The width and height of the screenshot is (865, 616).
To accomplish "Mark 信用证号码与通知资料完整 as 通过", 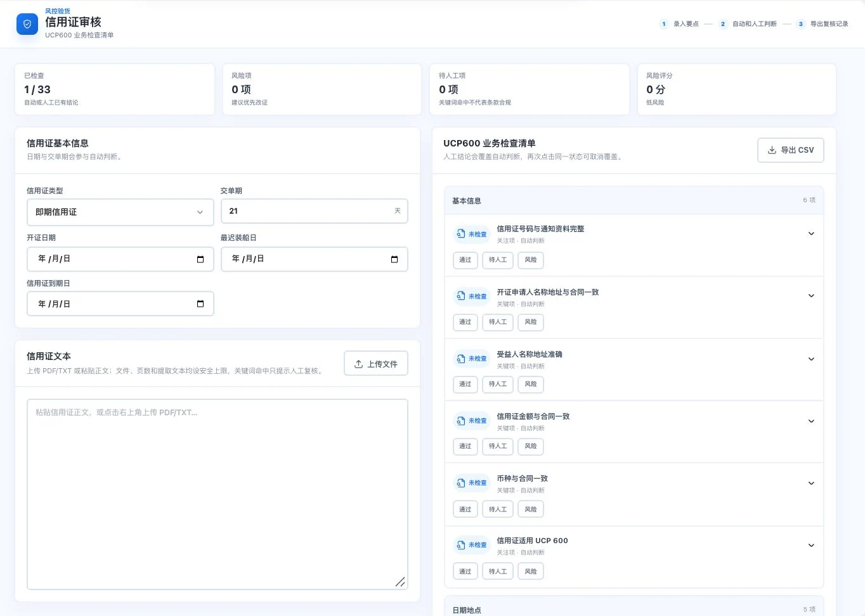I will 465,260.
